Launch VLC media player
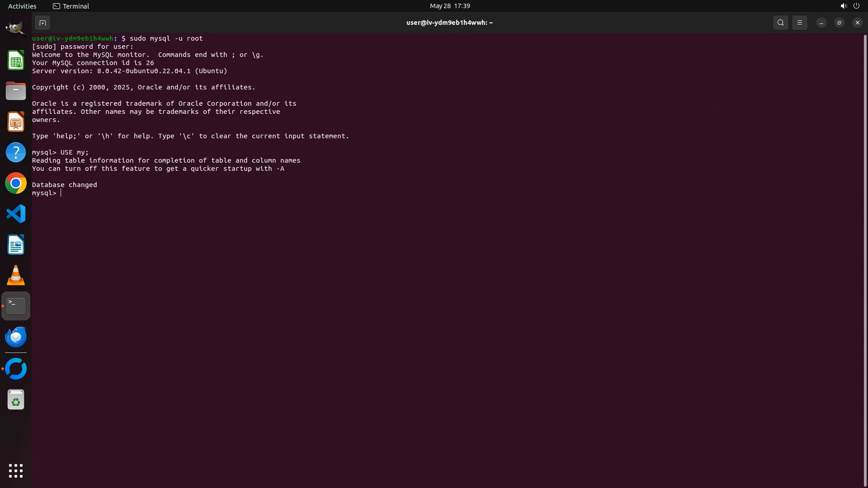 pos(16,275)
